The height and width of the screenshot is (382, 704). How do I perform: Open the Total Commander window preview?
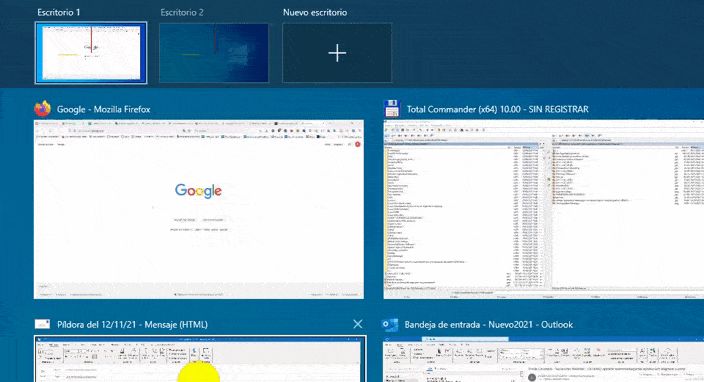[544, 209]
